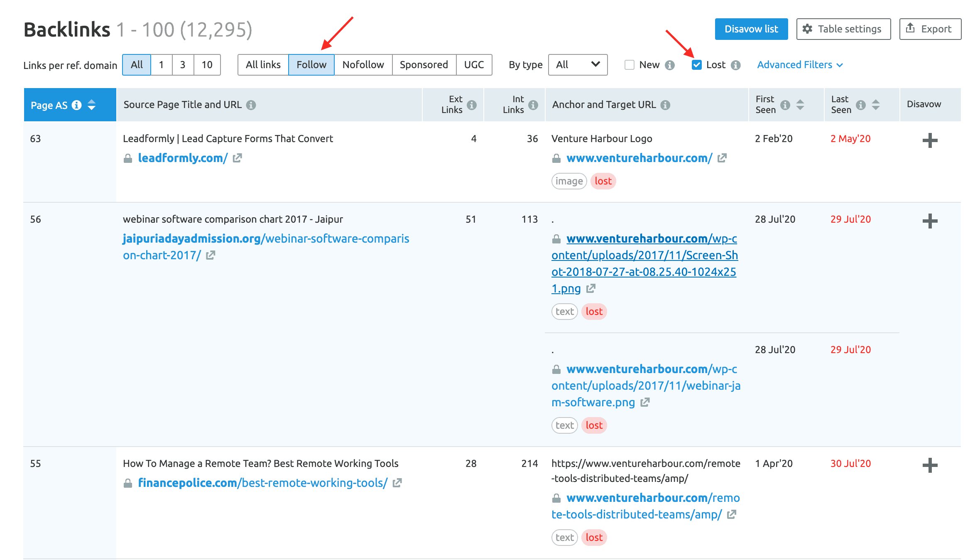Screen dimensions: 980x560
Task: Select Sponsored link type filter
Action: pyautogui.click(x=424, y=64)
